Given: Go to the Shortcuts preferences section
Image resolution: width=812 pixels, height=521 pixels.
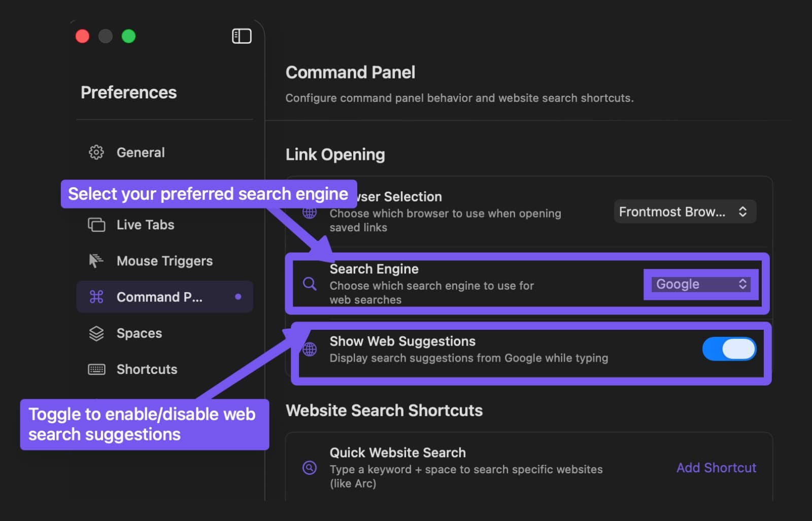Looking at the screenshot, I should pos(147,369).
